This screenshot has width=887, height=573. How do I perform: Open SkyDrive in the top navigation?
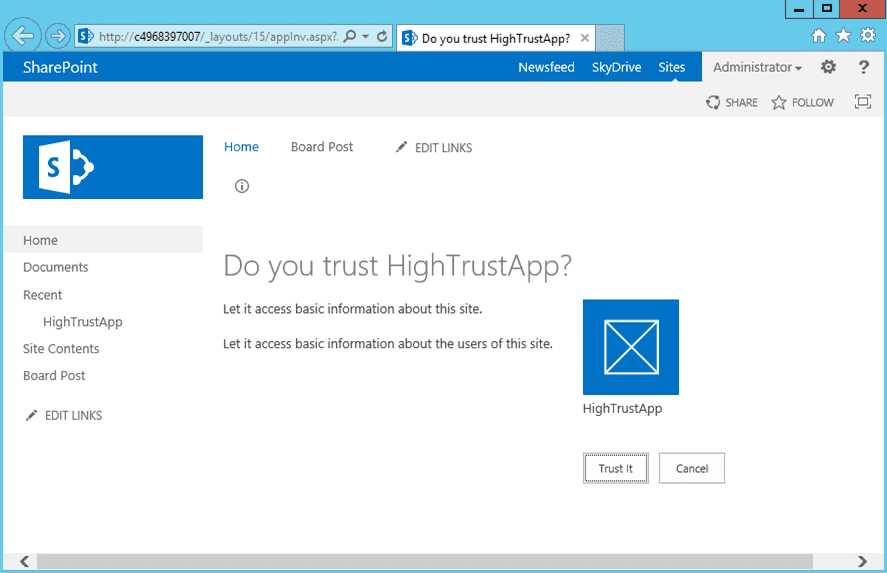[x=616, y=67]
